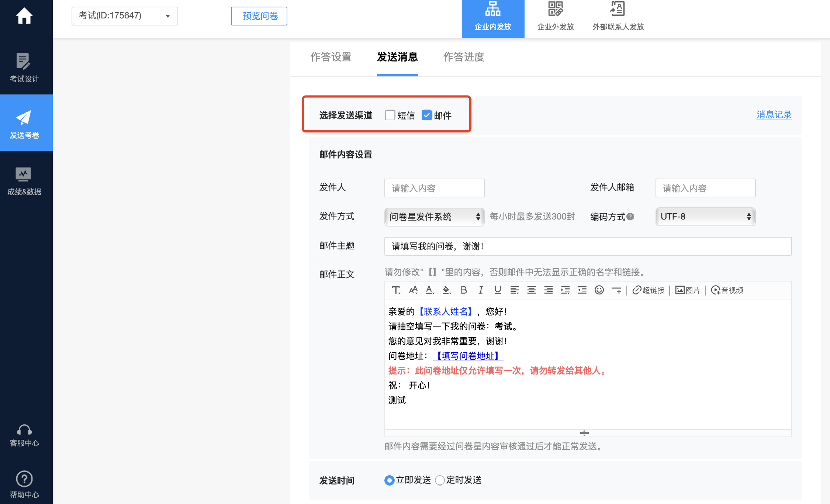Image resolution: width=830 pixels, height=504 pixels.
Task: Click the 请抽空填写一下我的问卷 line
Action: click(454, 327)
